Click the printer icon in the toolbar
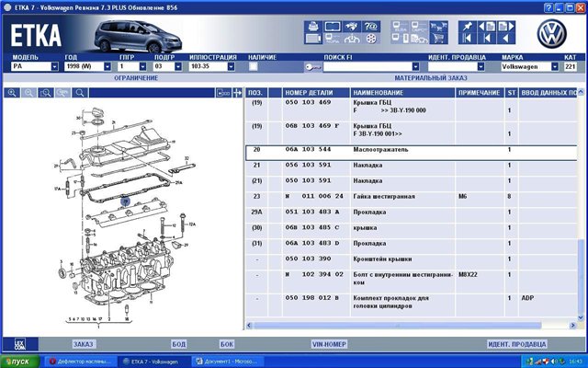The width and height of the screenshot is (588, 368). (x=313, y=27)
